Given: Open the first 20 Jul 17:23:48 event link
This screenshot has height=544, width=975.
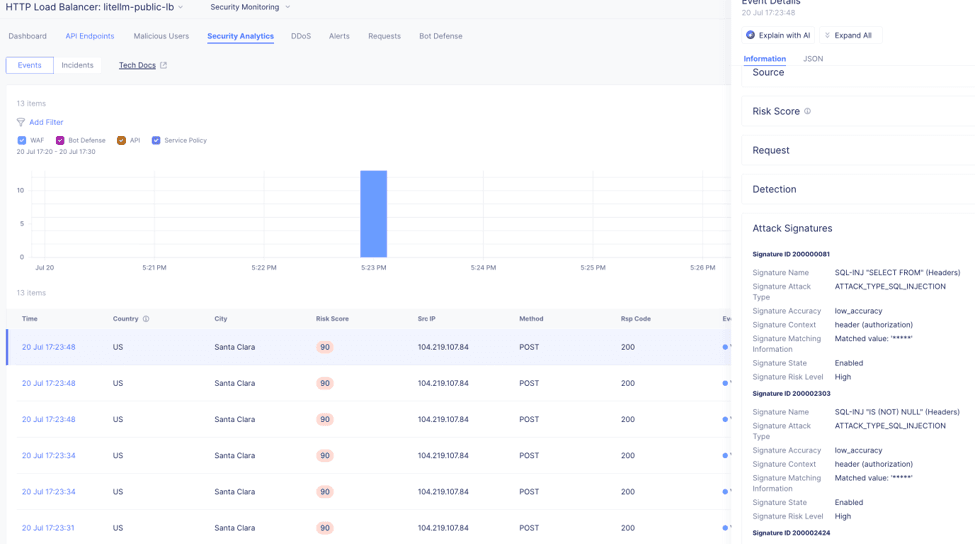Looking at the screenshot, I should pyautogui.click(x=49, y=347).
